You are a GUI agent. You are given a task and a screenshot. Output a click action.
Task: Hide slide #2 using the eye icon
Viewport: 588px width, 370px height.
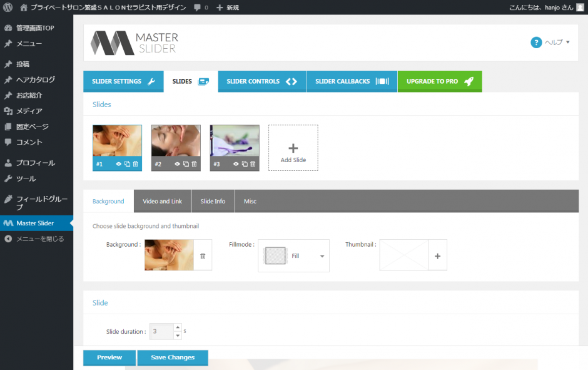[x=178, y=164]
